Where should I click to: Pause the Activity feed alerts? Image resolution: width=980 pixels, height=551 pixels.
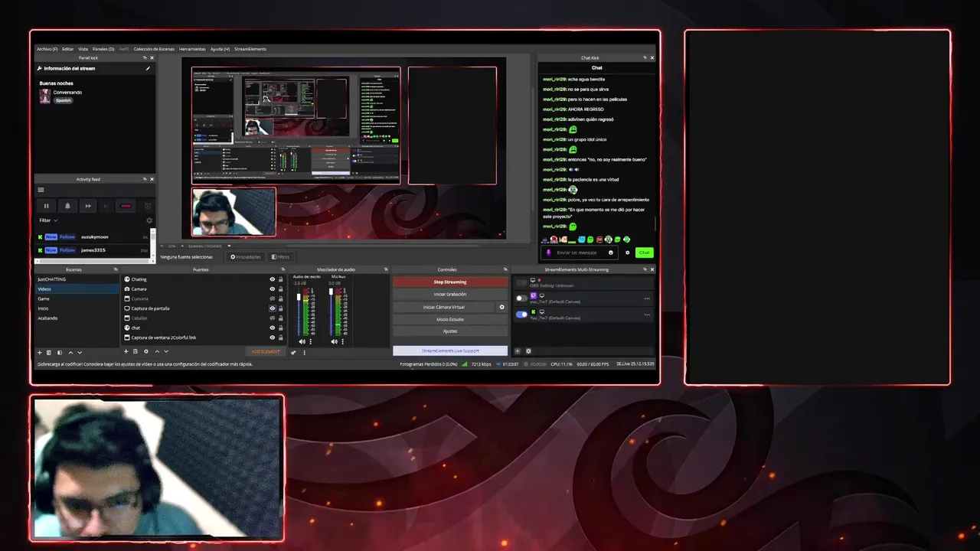pos(46,206)
